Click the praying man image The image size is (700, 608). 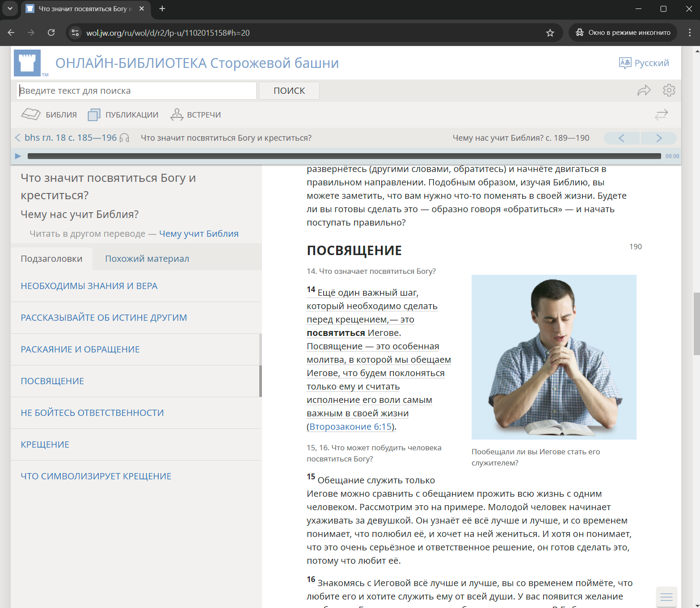(554, 357)
